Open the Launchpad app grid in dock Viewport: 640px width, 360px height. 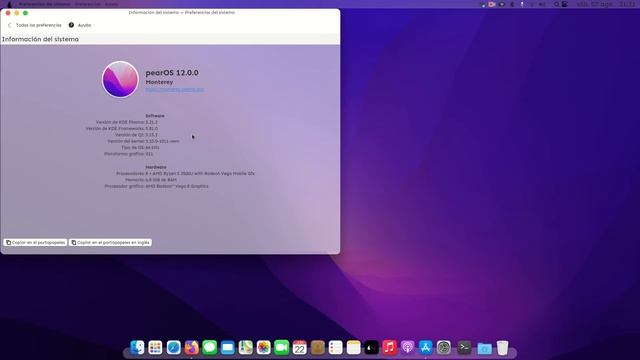[x=155, y=347]
